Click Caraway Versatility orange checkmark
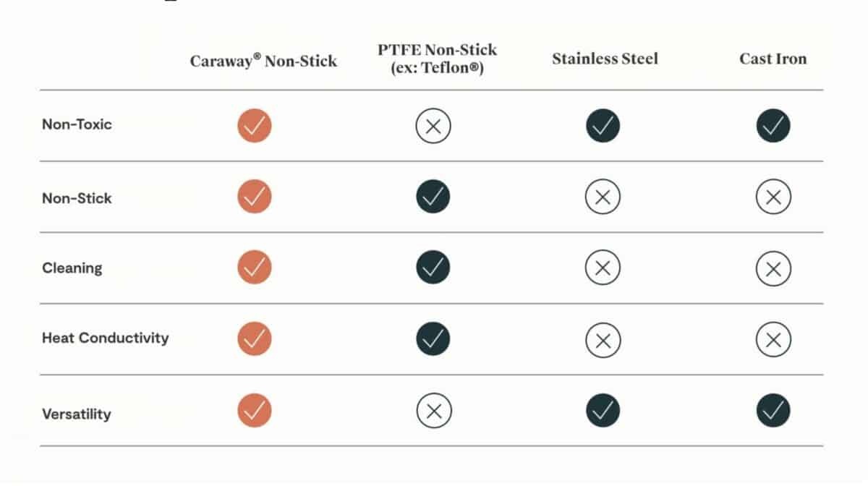868x486 pixels. click(254, 411)
